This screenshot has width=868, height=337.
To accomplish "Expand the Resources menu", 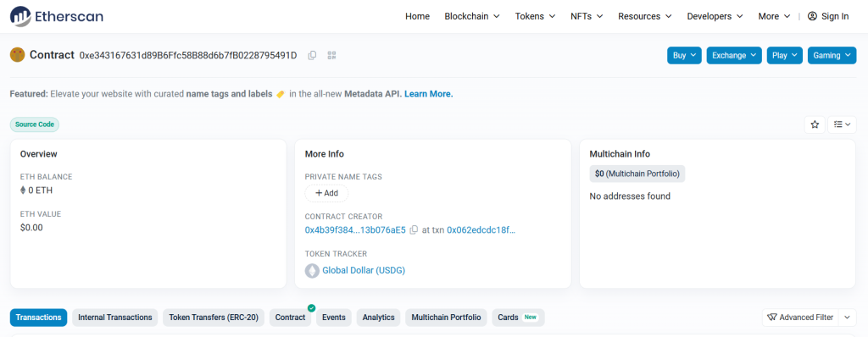I will [x=645, y=17].
